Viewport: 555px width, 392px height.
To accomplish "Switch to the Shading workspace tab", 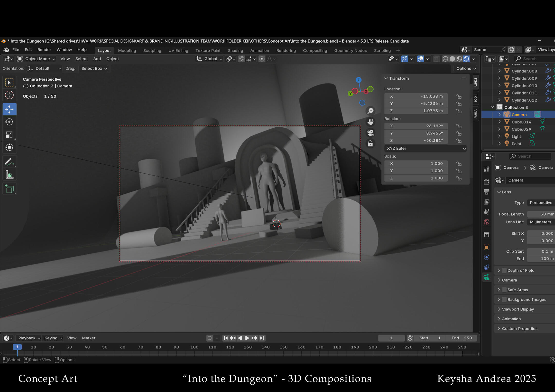I will (235, 51).
